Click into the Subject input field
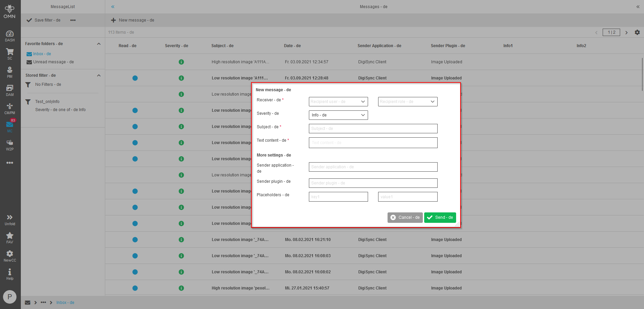This screenshot has height=309, width=644. click(x=373, y=129)
